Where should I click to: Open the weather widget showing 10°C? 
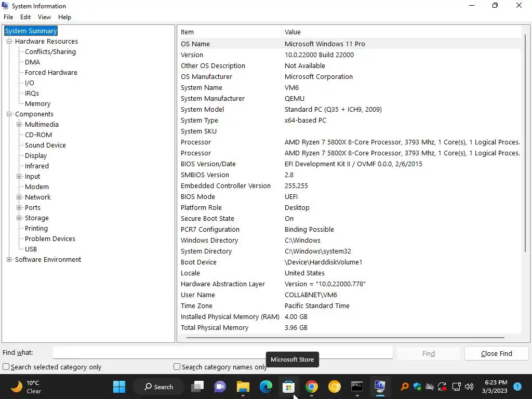pyautogui.click(x=26, y=387)
